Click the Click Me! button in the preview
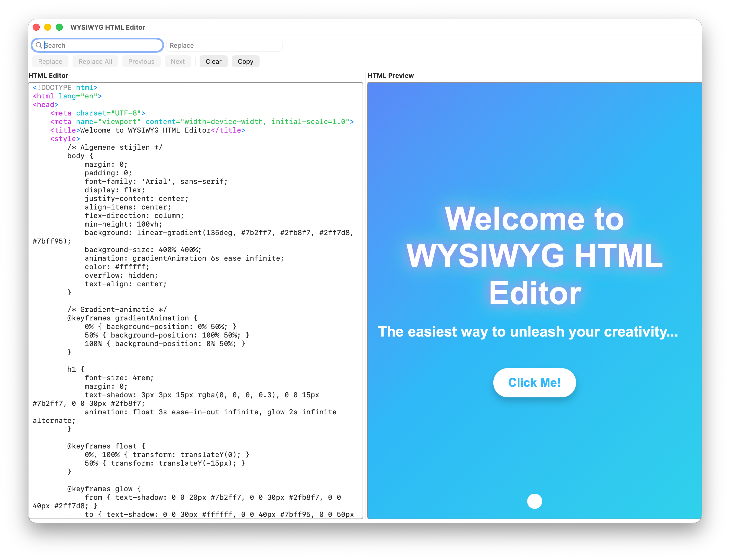The width and height of the screenshot is (730, 560). (534, 383)
